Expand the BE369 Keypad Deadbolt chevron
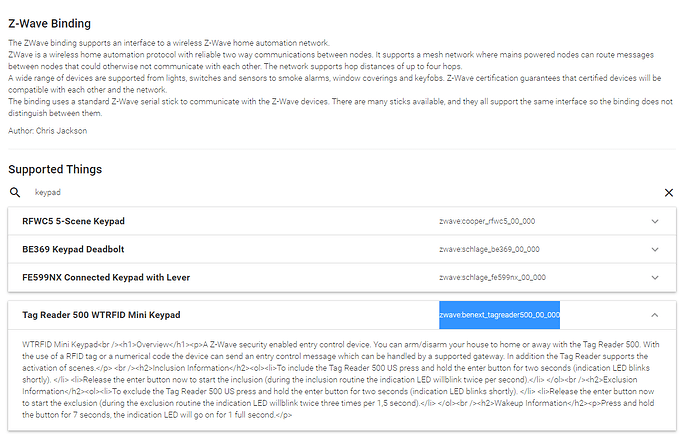 pos(655,250)
